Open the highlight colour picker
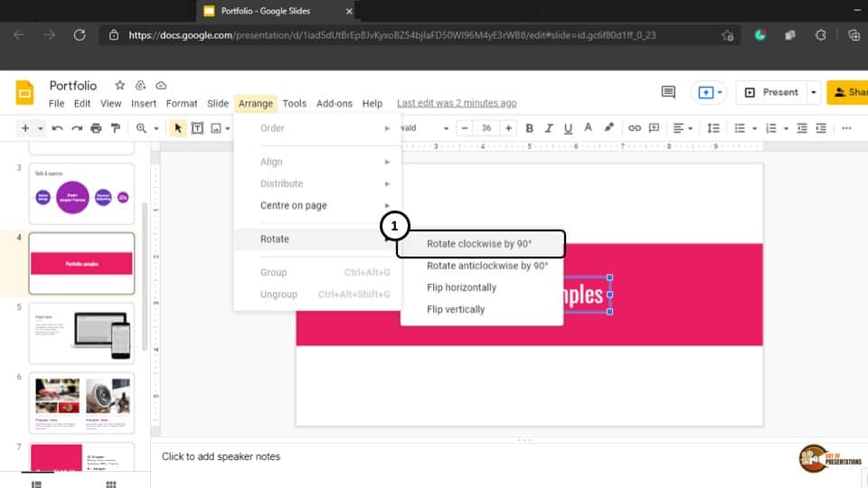Screen dimensions: 868x488 click(609, 127)
